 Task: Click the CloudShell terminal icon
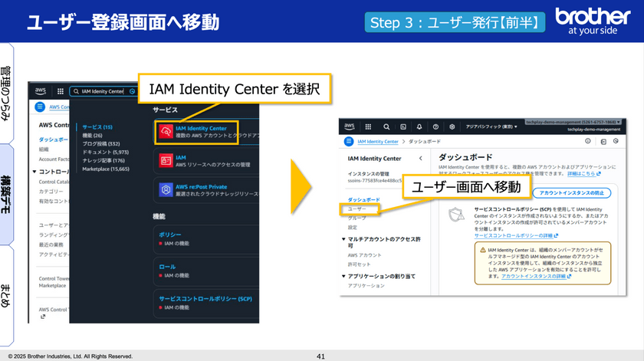(x=403, y=126)
